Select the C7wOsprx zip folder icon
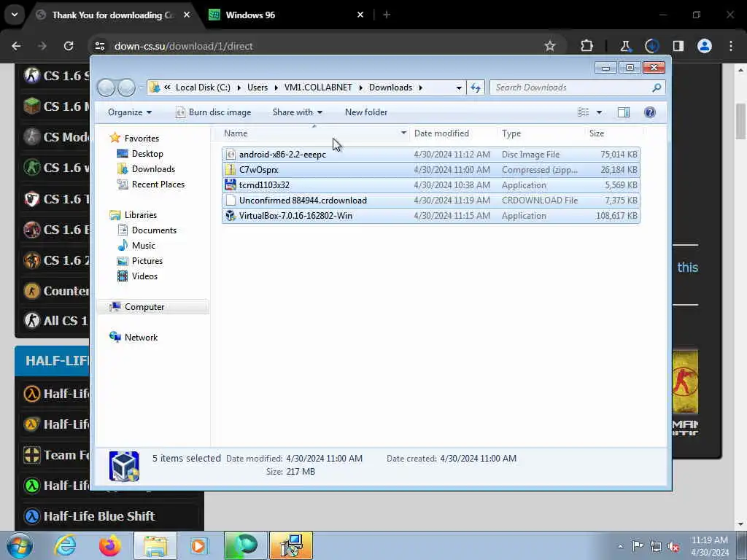 pyautogui.click(x=231, y=169)
